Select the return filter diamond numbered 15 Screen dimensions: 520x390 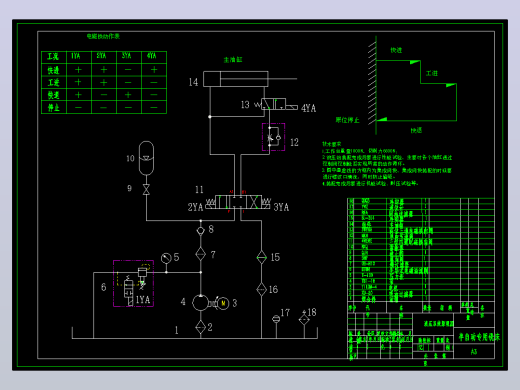coord(261,257)
